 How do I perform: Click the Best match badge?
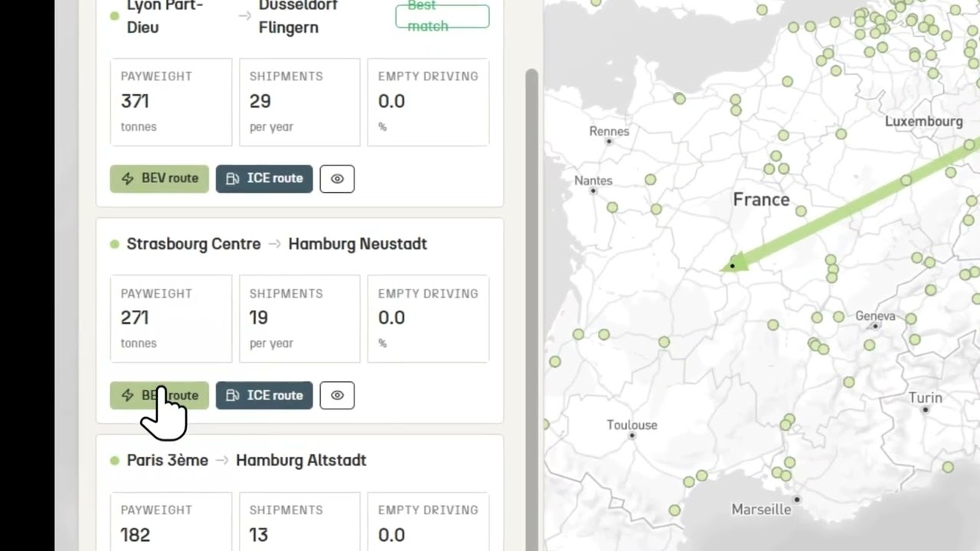click(443, 16)
